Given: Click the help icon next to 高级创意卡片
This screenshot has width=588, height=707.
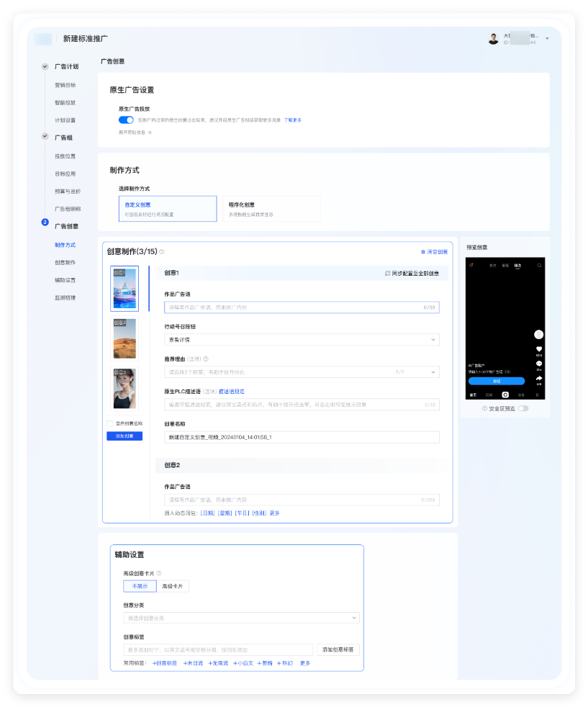Looking at the screenshot, I should [159, 573].
